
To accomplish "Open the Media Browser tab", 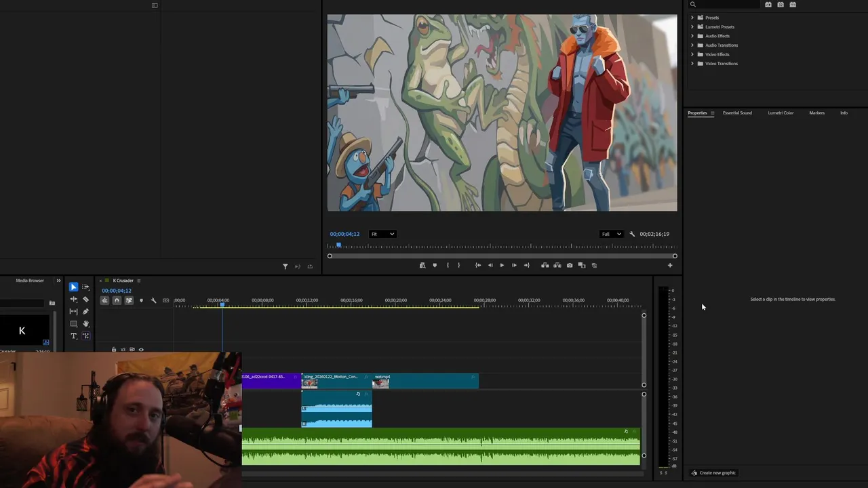I will 30,281.
